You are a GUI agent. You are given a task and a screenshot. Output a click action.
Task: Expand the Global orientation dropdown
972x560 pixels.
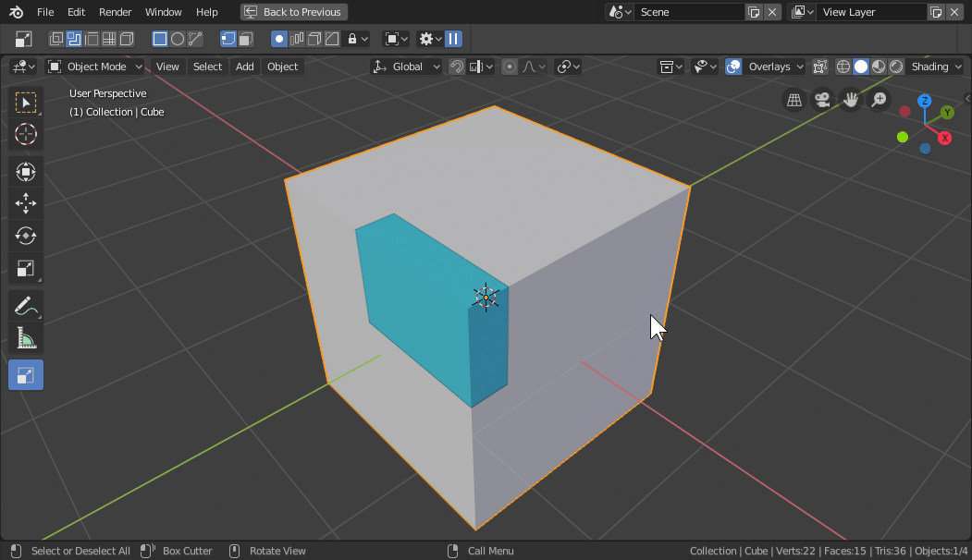click(x=407, y=67)
